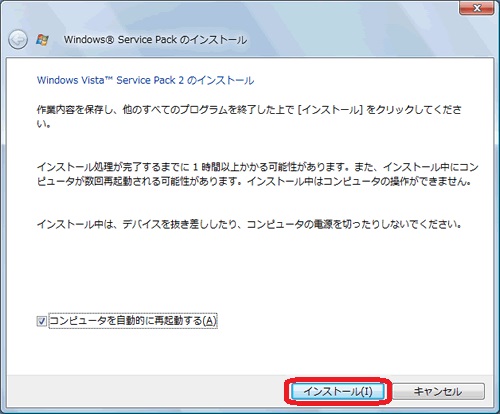The height and width of the screenshot is (414, 500).
Task: Click the blank white area above the checkbox
Action: (250, 273)
